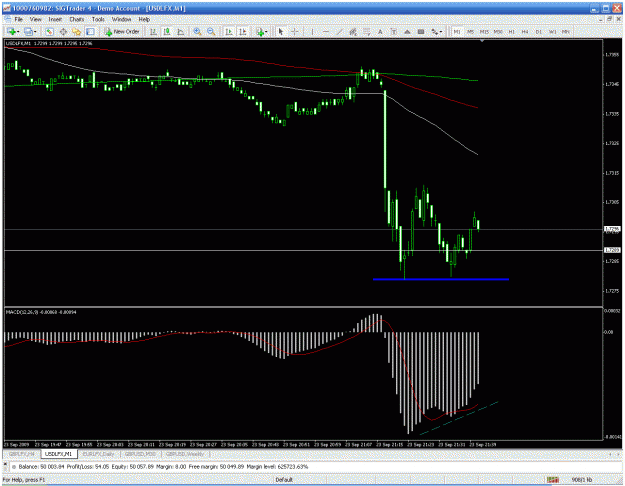Click the New Chart toolbar icon
This screenshot has width=625, height=486.
point(12,31)
